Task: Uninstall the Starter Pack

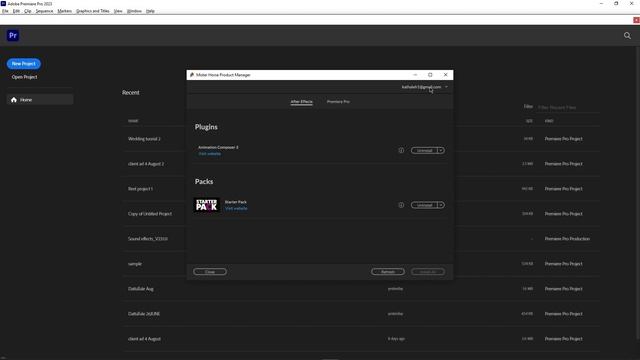Action: point(424,205)
